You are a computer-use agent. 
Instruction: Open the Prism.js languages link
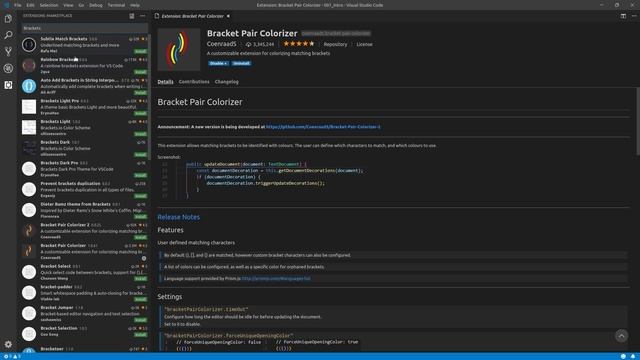pyautogui.click(x=276, y=278)
